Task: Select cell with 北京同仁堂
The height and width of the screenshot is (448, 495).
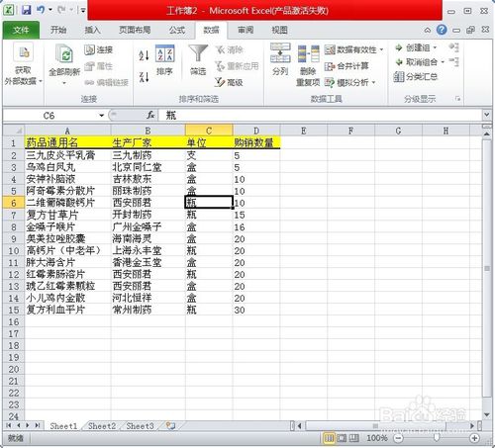Action: tap(148, 167)
